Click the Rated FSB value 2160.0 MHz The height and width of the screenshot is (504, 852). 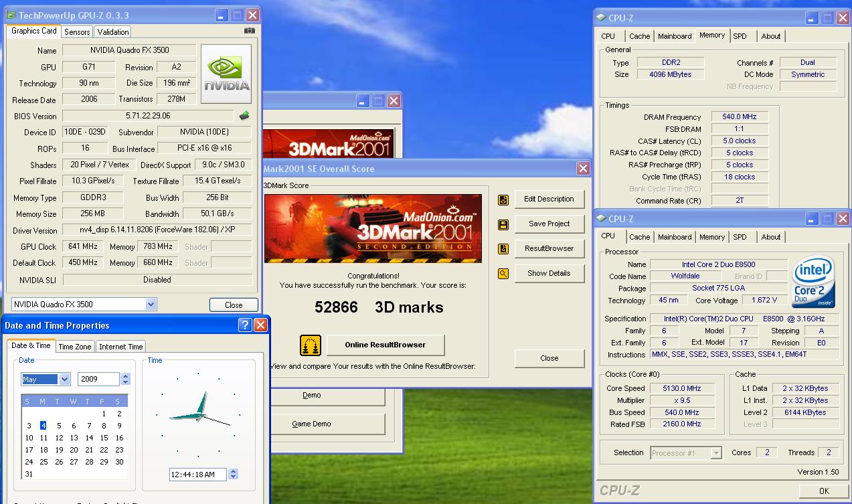[682, 424]
